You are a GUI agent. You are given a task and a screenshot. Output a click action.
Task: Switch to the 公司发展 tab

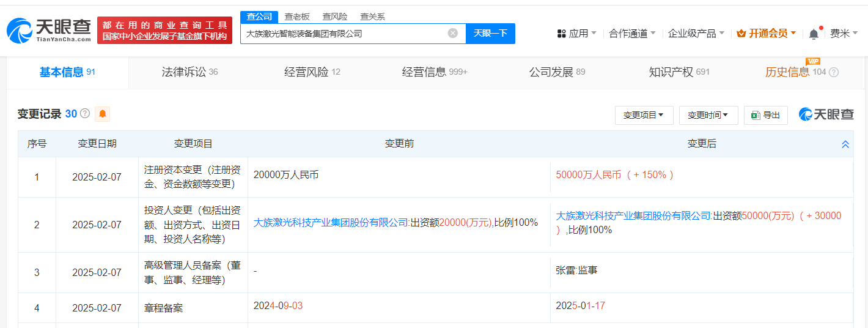point(557,72)
